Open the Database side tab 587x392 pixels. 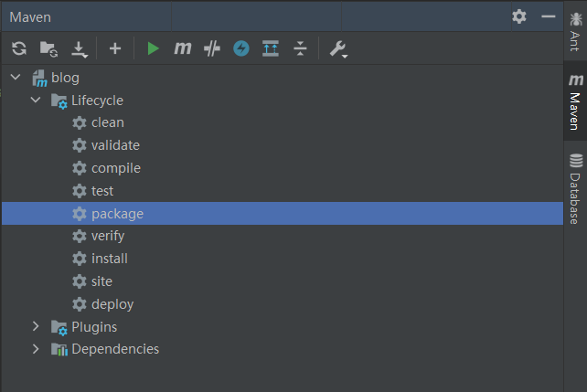(575, 188)
